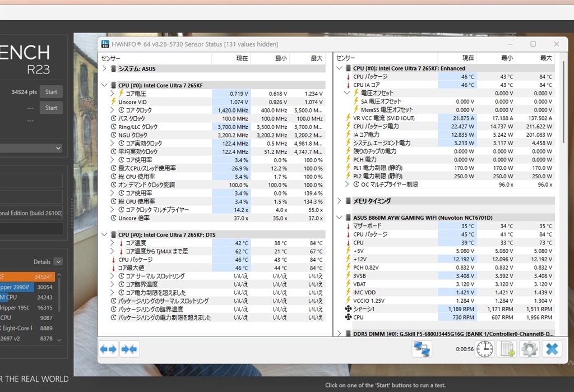The image size is (574, 392).
Task: Click the lightning icon beside +12V
Action: pos(348,259)
